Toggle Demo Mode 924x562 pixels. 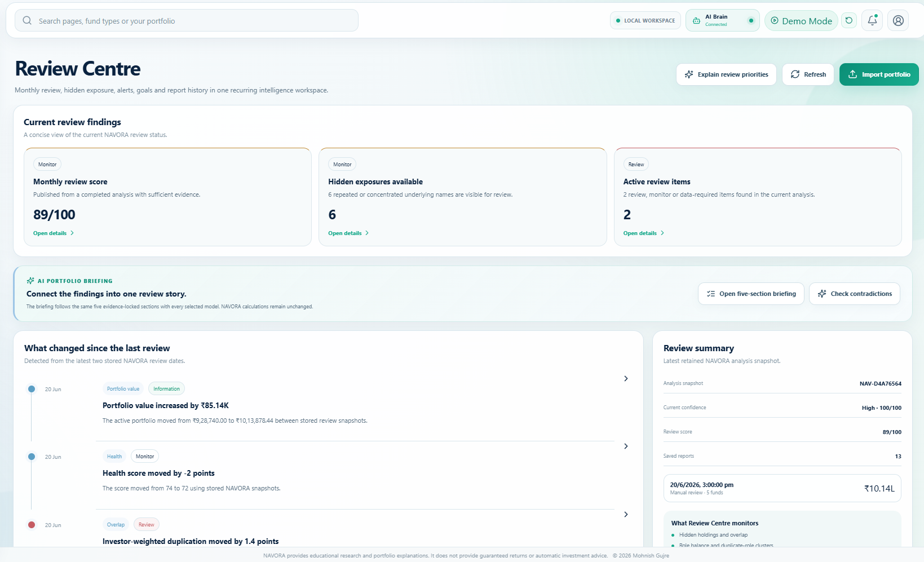pyautogui.click(x=801, y=21)
